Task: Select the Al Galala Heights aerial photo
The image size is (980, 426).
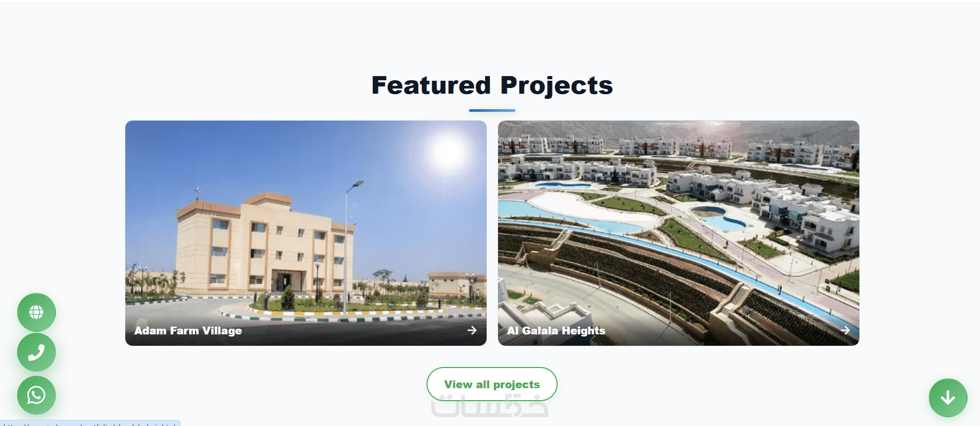Action: 679,233
